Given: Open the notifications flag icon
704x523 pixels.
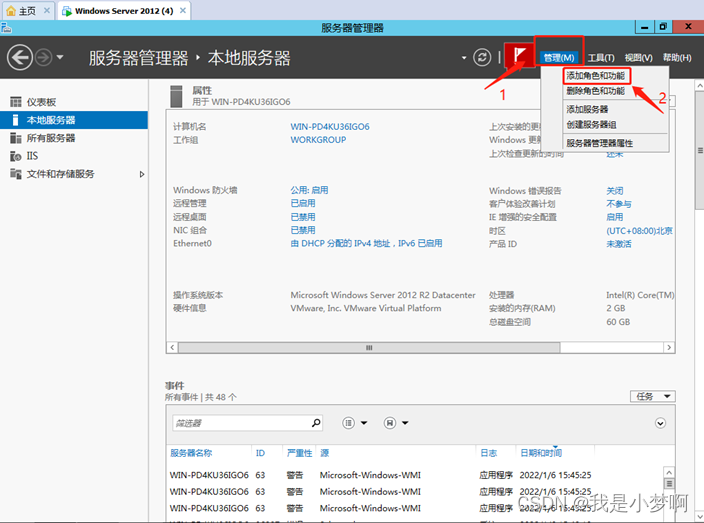Looking at the screenshot, I should pos(519,56).
